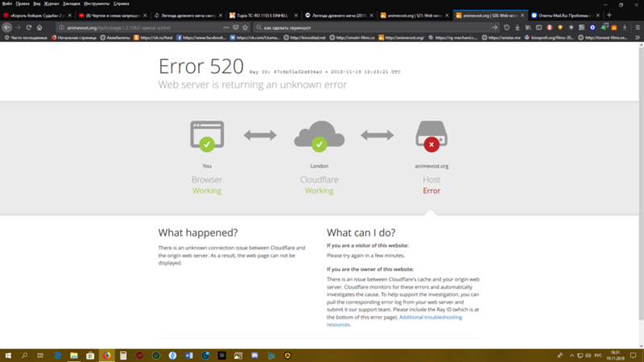Open http://animevost.org/ bookmark
This screenshot has width=644, height=362.
[x=402, y=37]
